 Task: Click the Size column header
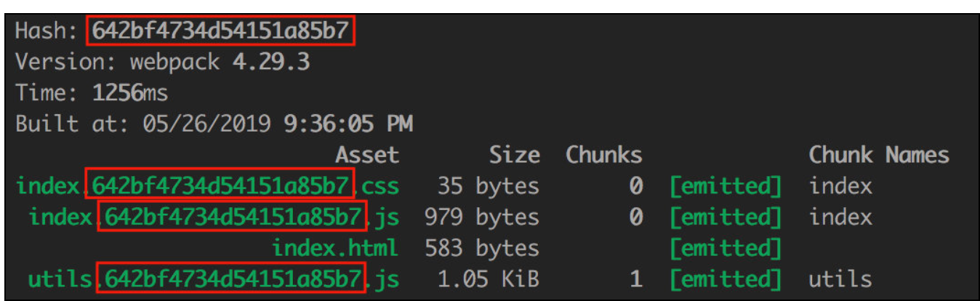pyautogui.click(x=515, y=155)
